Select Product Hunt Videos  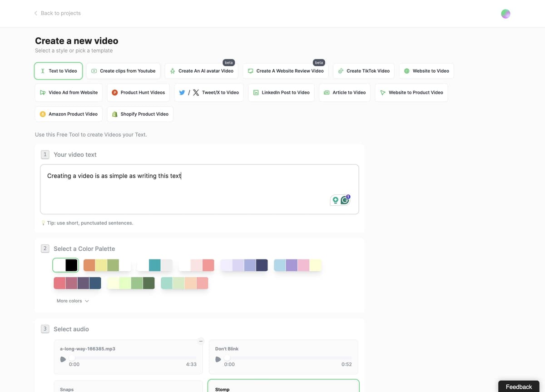click(138, 92)
